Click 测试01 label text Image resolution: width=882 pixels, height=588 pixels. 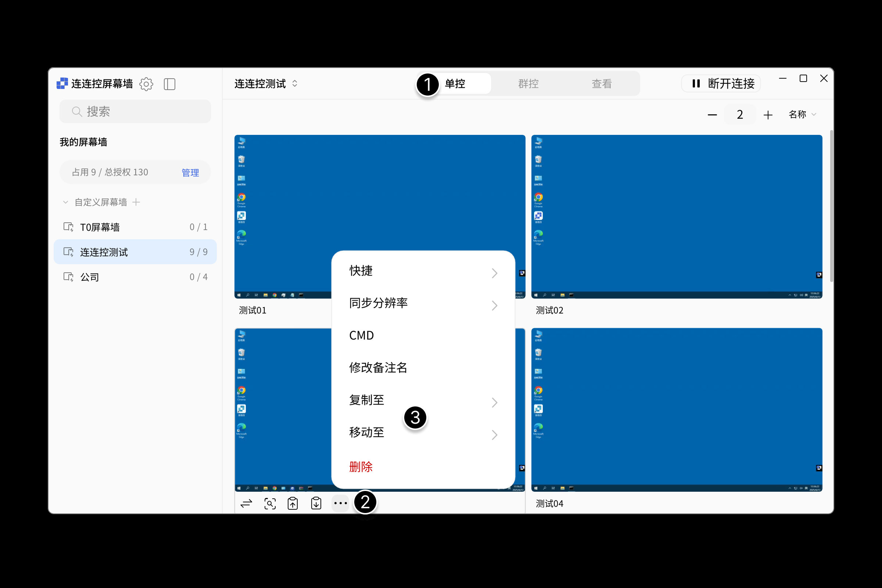(x=252, y=311)
